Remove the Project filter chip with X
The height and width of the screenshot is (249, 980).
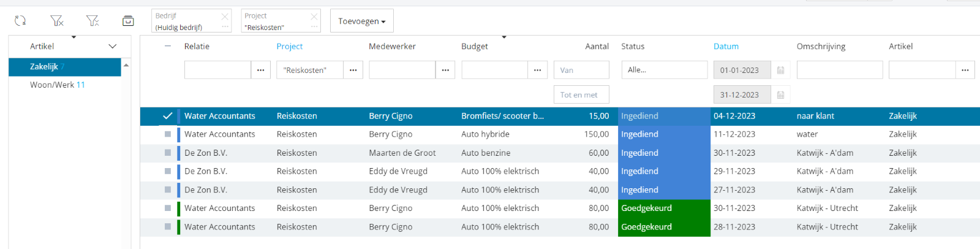pyautogui.click(x=314, y=16)
